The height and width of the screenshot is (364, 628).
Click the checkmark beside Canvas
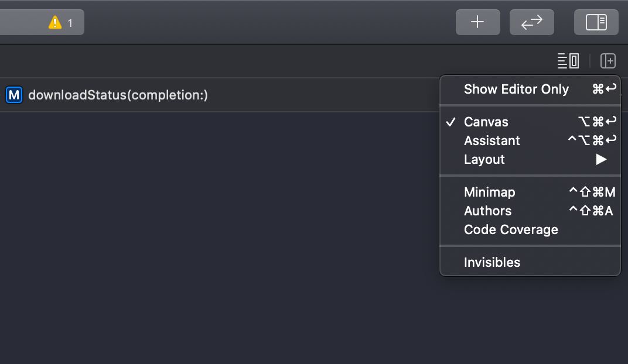[450, 122]
